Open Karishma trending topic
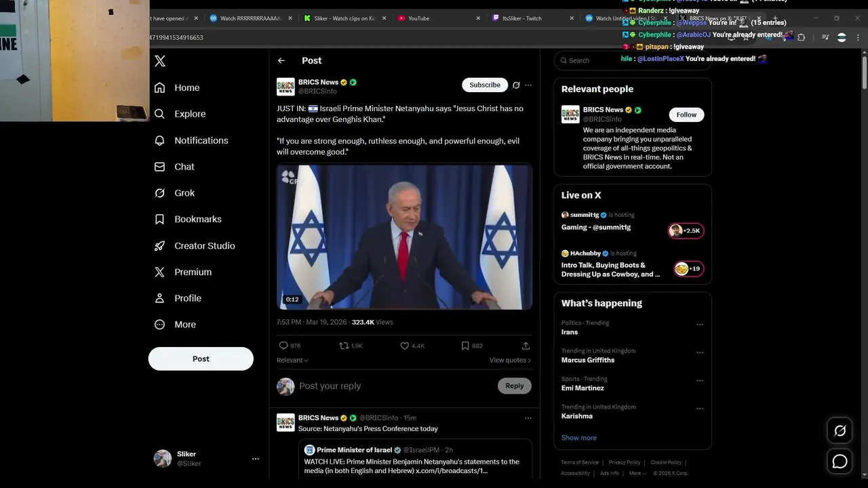The height and width of the screenshot is (488, 868). [577, 416]
